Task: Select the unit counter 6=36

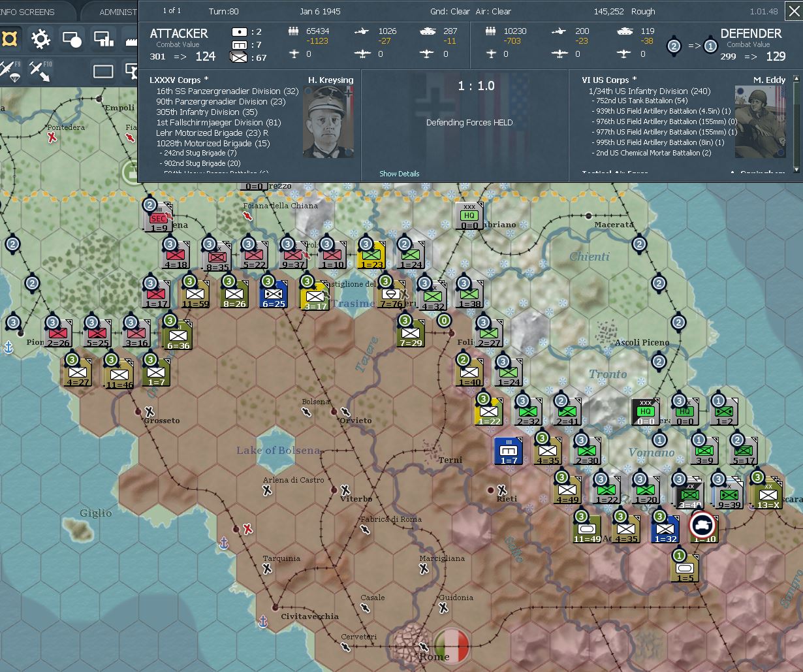Action: click(x=178, y=336)
